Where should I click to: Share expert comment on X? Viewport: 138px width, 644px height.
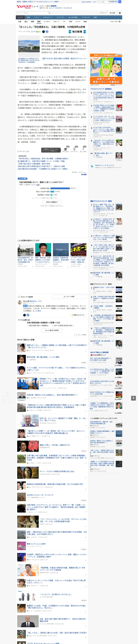(24, 315)
